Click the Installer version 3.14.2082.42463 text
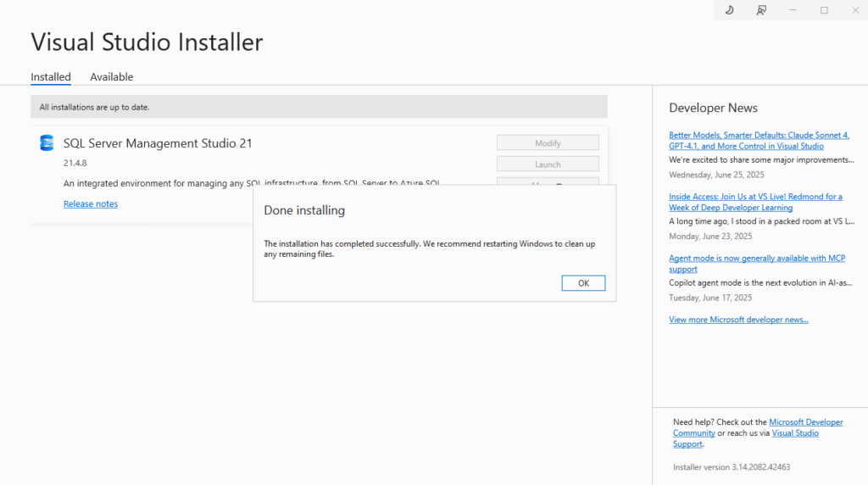 pos(732,466)
